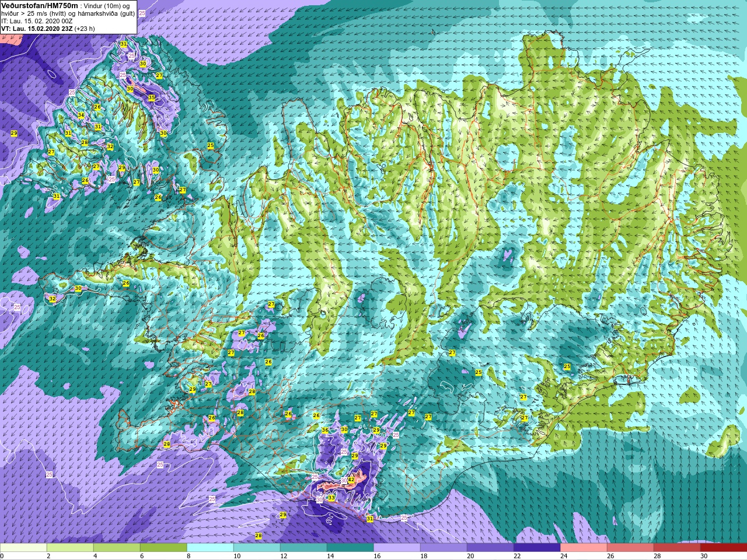This screenshot has height=560, width=747.
Task: Select the 18–20 m/s medium purple legend swatch
Action: click(x=444, y=548)
